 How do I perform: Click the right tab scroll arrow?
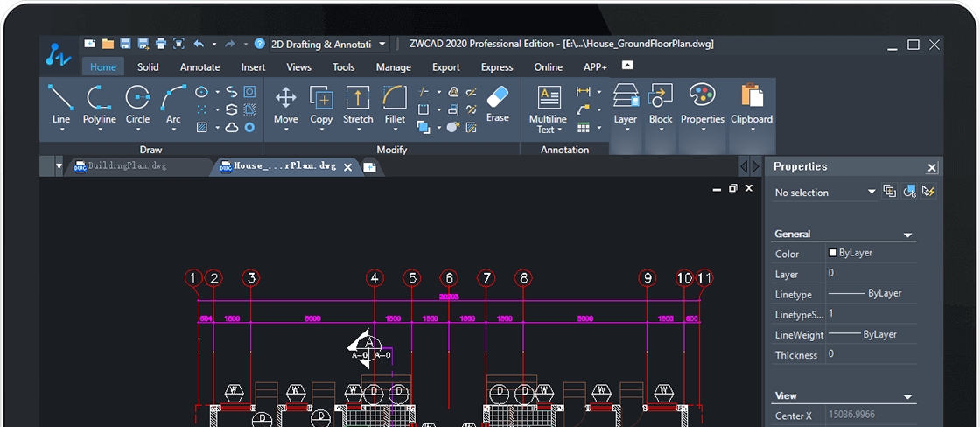pos(755,166)
